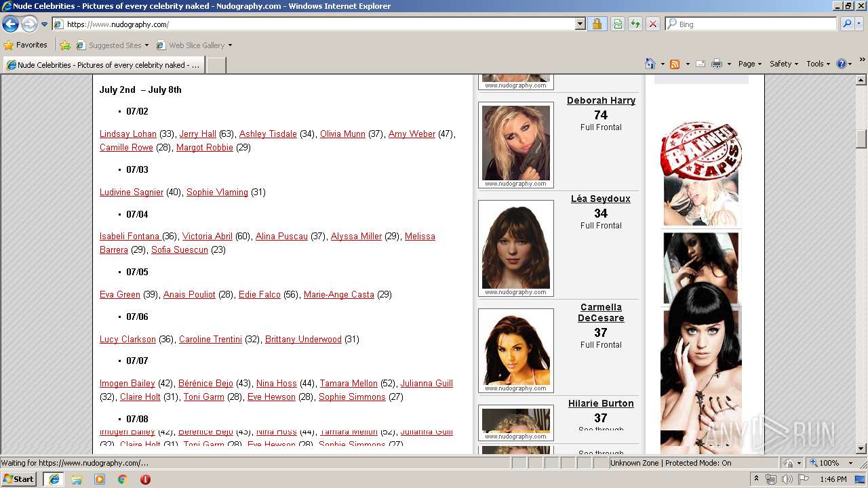
Task: Click the Print toolbar icon
Action: click(717, 64)
